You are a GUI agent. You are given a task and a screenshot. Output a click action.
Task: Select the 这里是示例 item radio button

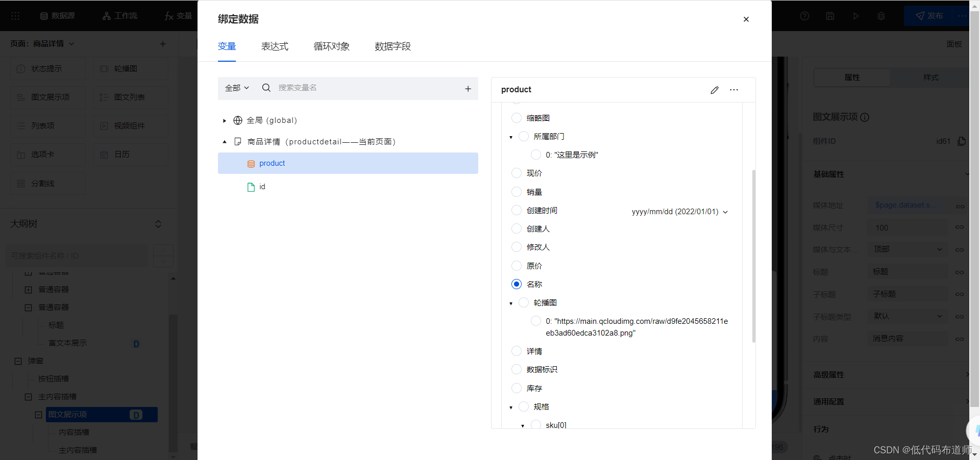pyautogui.click(x=536, y=155)
